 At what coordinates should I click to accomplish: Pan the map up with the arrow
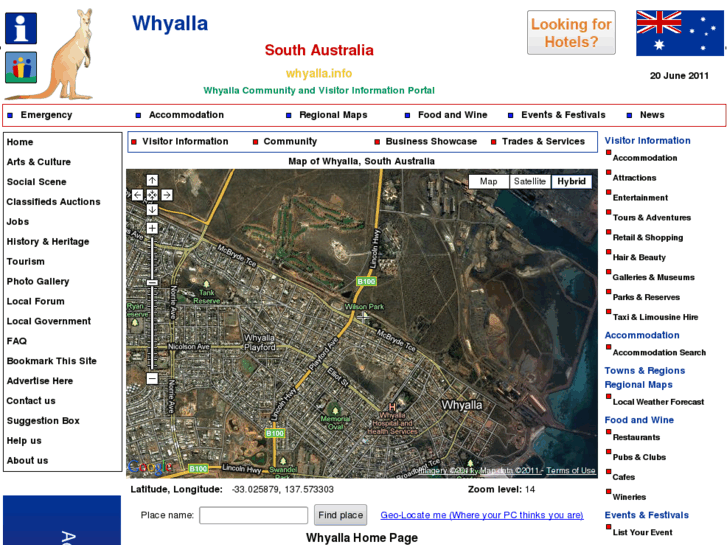click(152, 180)
